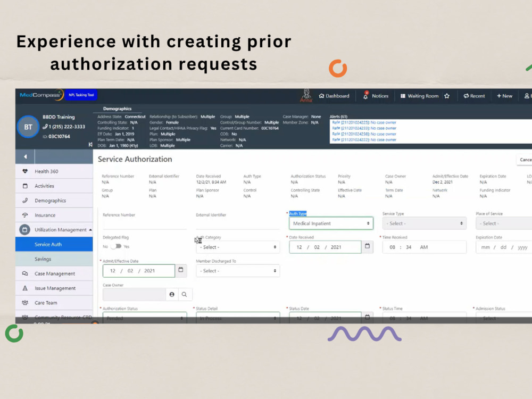Screen dimensions: 532x399
Task: Click the External Identifier input field
Action: coord(238,224)
